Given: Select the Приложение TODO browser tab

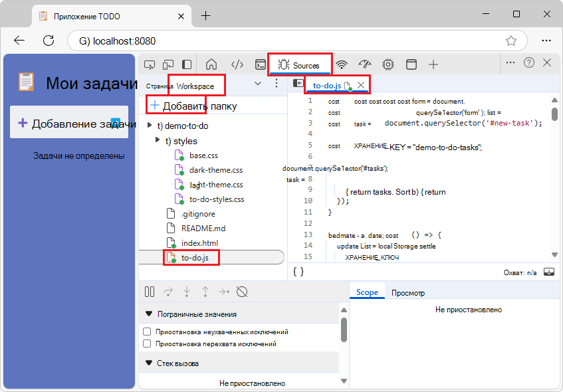Looking at the screenshot, I should [x=111, y=17].
